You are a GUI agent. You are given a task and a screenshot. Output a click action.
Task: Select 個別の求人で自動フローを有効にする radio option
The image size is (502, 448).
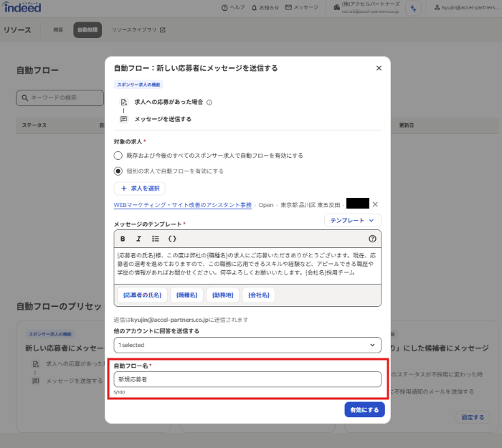tap(118, 171)
